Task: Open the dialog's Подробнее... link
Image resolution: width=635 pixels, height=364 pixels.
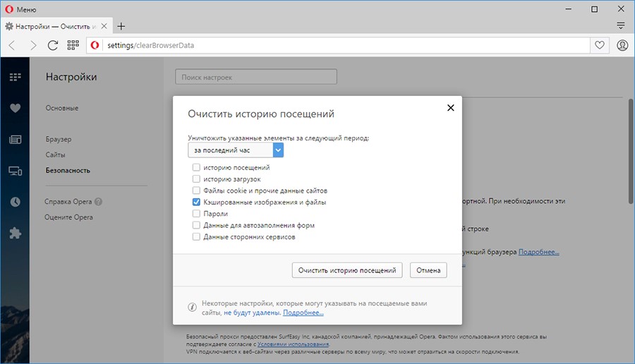Action: pyautogui.click(x=303, y=313)
